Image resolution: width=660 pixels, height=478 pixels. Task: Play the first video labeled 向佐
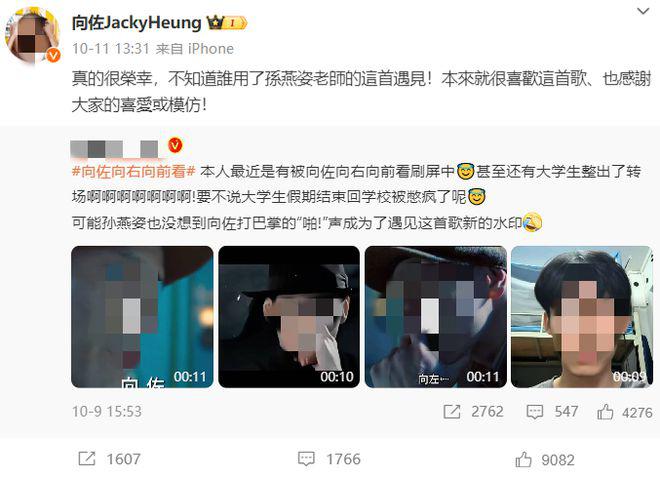(142, 317)
